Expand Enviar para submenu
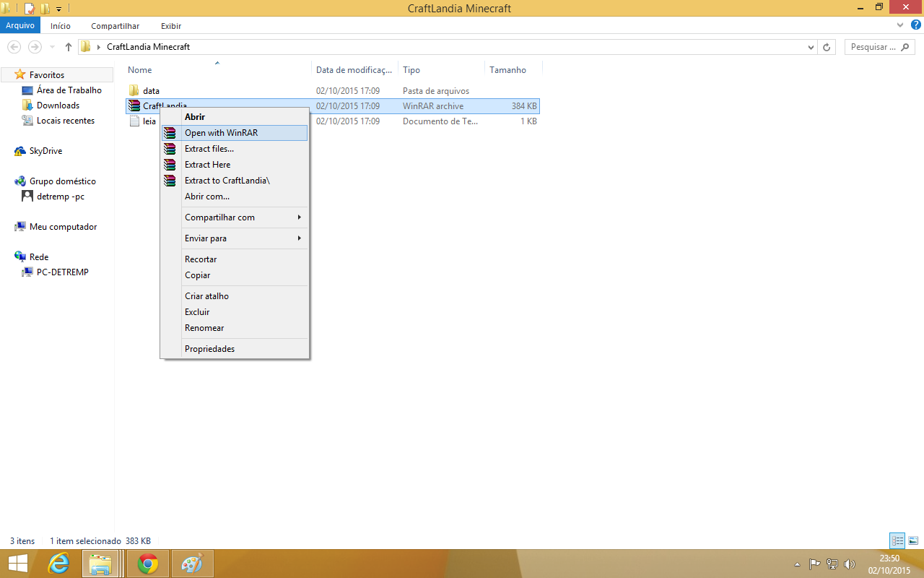 [x=235, y=238]
